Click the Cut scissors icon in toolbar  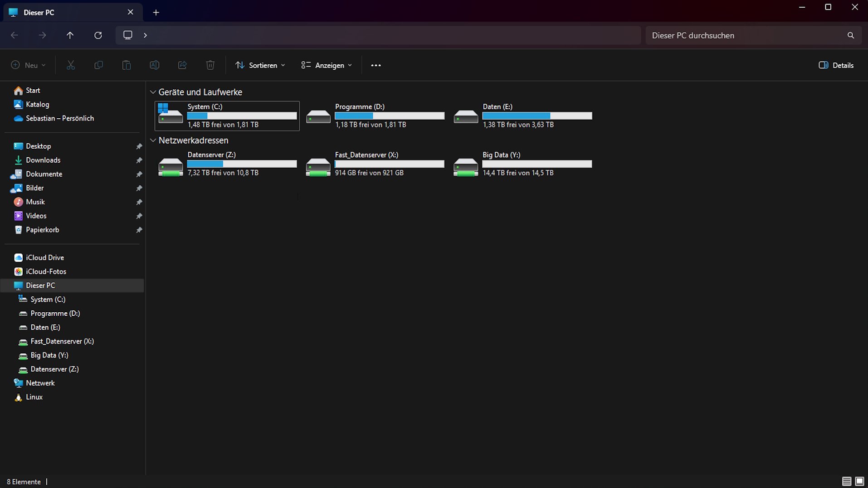point(71,65)
